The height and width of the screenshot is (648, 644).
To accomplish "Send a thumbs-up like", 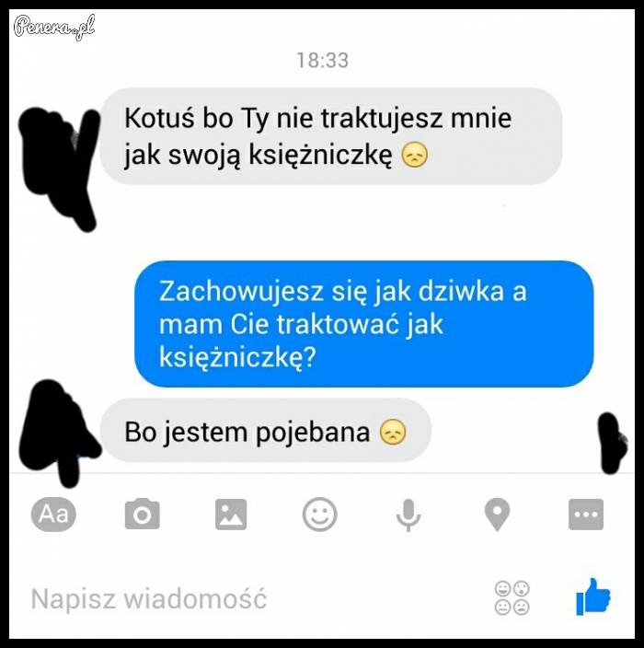I will (x=593, y=596).
